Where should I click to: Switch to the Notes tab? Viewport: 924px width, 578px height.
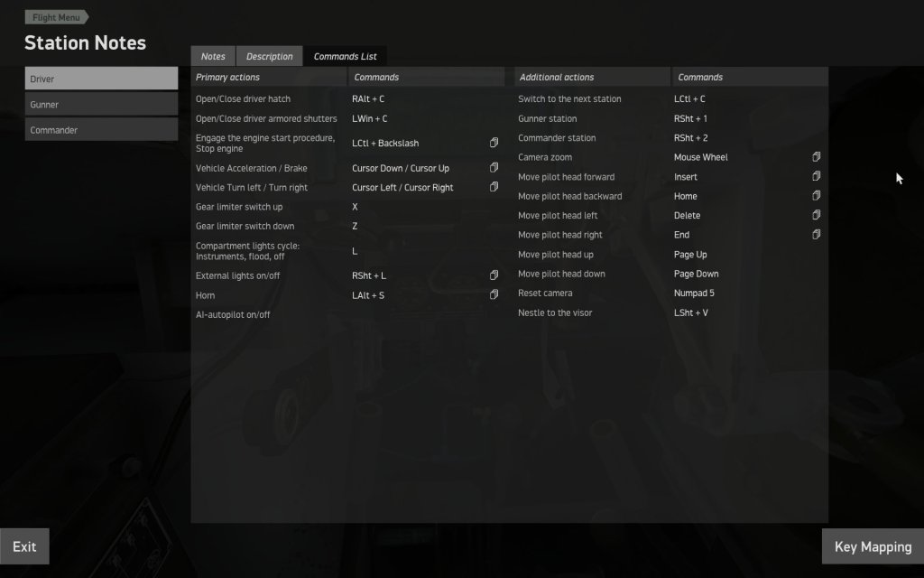213,57
